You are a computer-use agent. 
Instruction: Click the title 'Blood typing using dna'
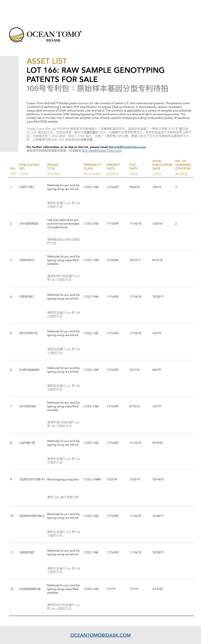tap(63, 479)
